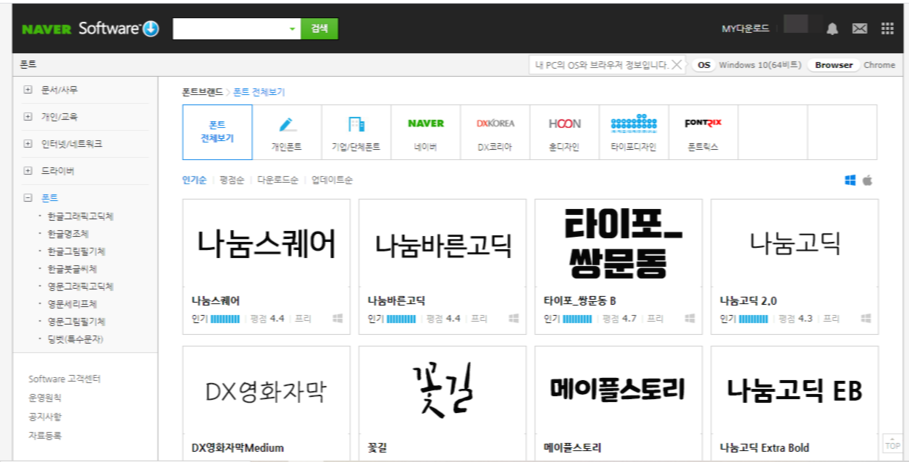Expand the 문서/사무 category
The height and width of the screenshot is (462, 909).
coord(27,90)
